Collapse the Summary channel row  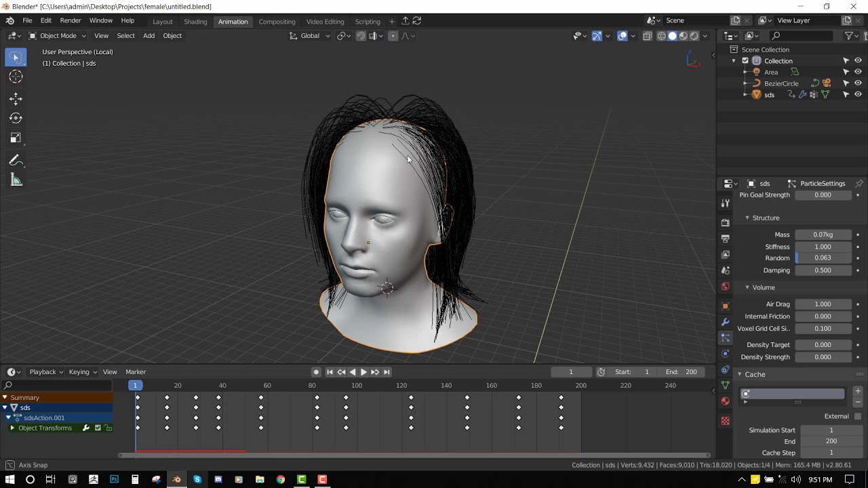[x=5, y=398]
